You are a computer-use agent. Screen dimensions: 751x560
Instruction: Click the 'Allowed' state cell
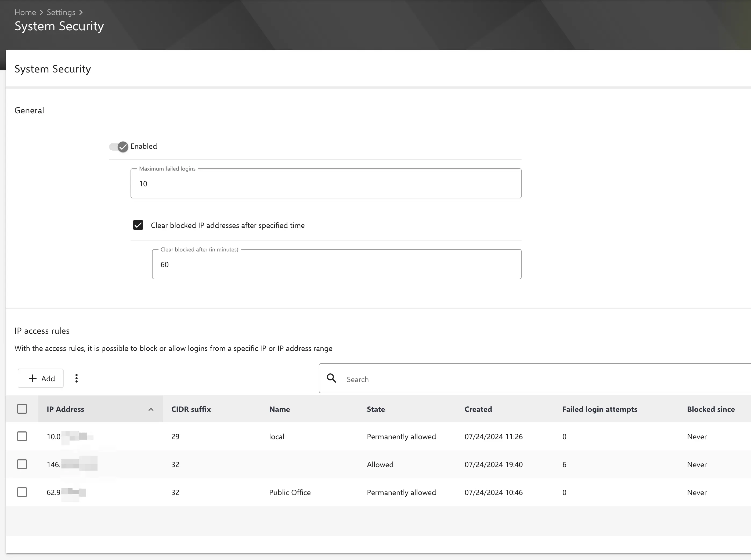click(x=380, y=464)
